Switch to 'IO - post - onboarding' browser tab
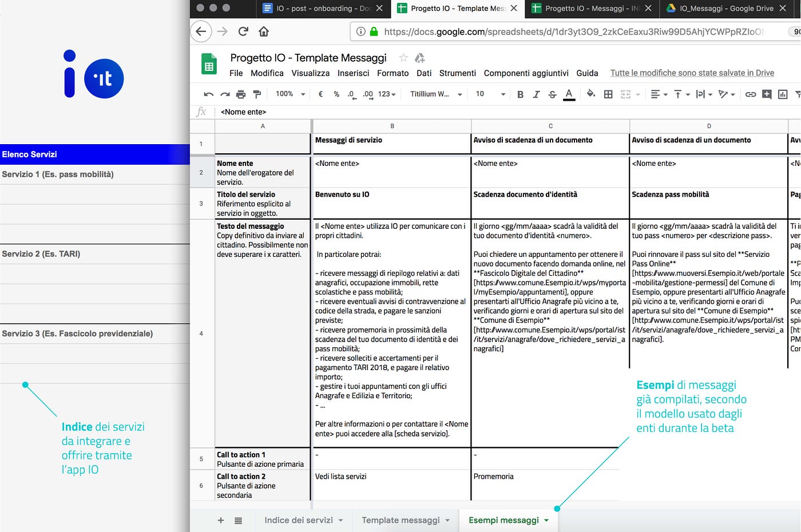The height and width of the screenshot is (532, 801). (x=323, y=9)
